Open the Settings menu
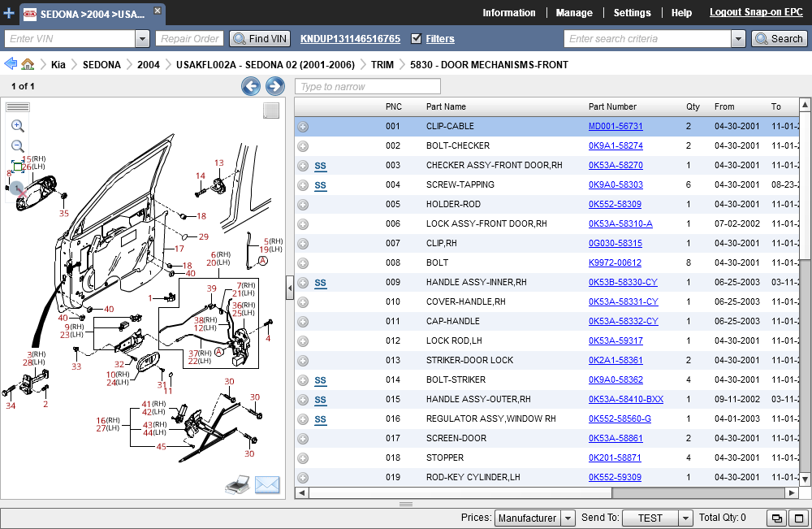The width and height of the screenshot is (812, 529). point(633,13)
